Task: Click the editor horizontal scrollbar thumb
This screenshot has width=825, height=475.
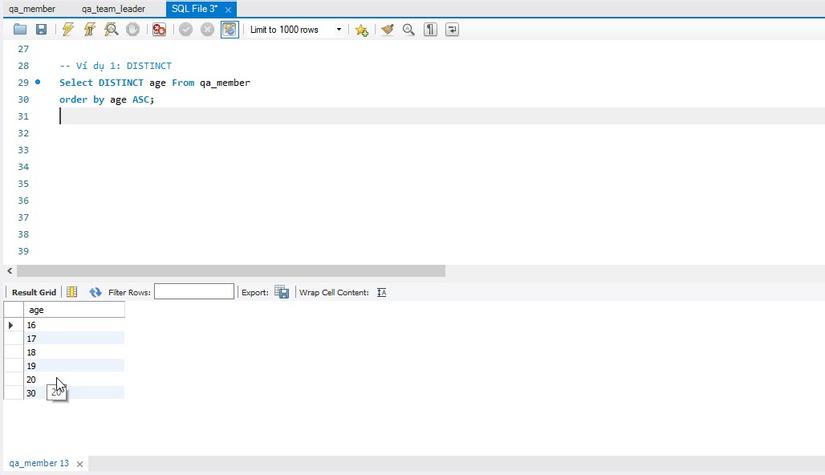Action: (231, 271)
